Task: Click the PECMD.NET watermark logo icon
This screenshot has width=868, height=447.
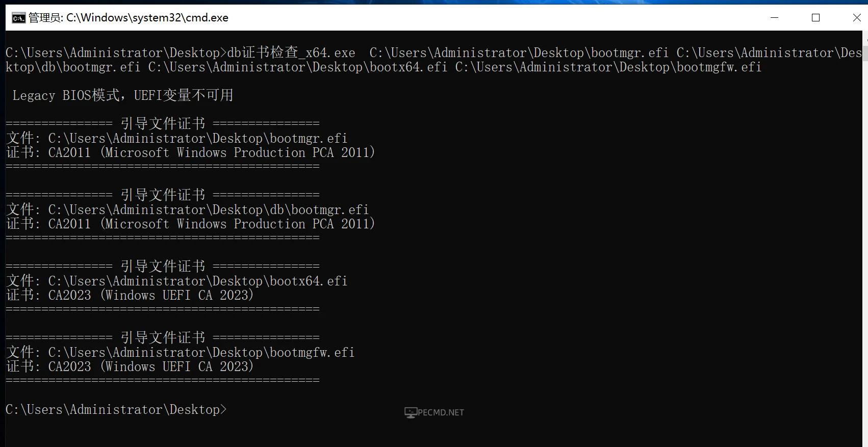Action: [x=411, y=412]
